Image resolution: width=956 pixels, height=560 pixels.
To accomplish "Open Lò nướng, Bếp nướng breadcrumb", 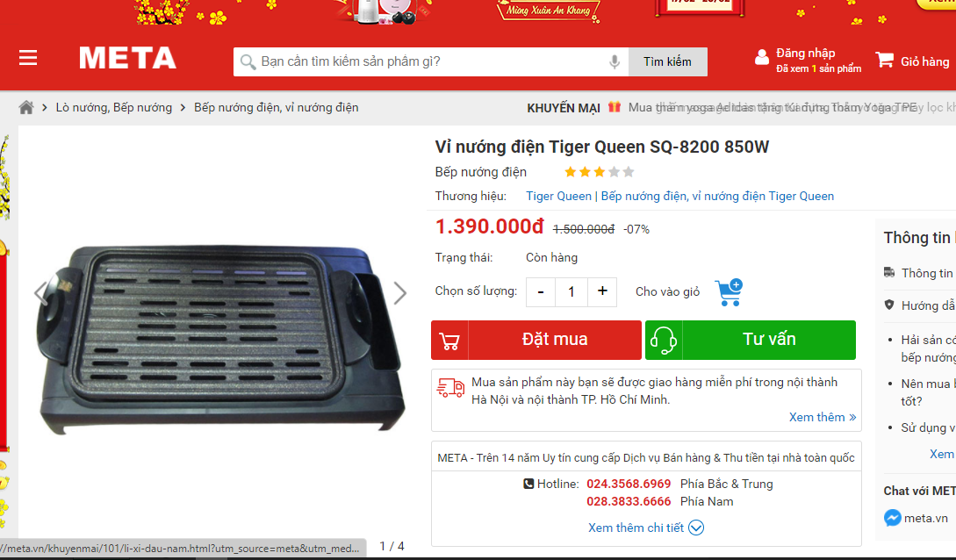I will 114,107.
